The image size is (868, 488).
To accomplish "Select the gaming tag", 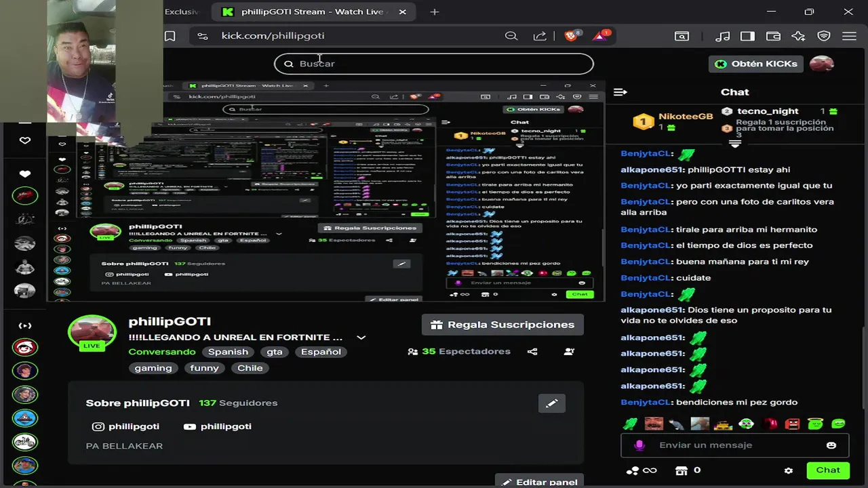I will pyautogui.click(x=153, y=368).
